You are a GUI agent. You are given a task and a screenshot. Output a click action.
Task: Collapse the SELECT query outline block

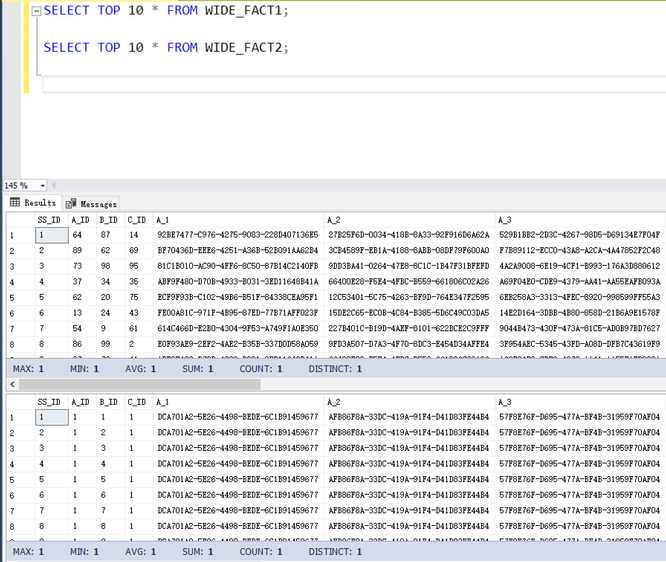click(37, 11)
